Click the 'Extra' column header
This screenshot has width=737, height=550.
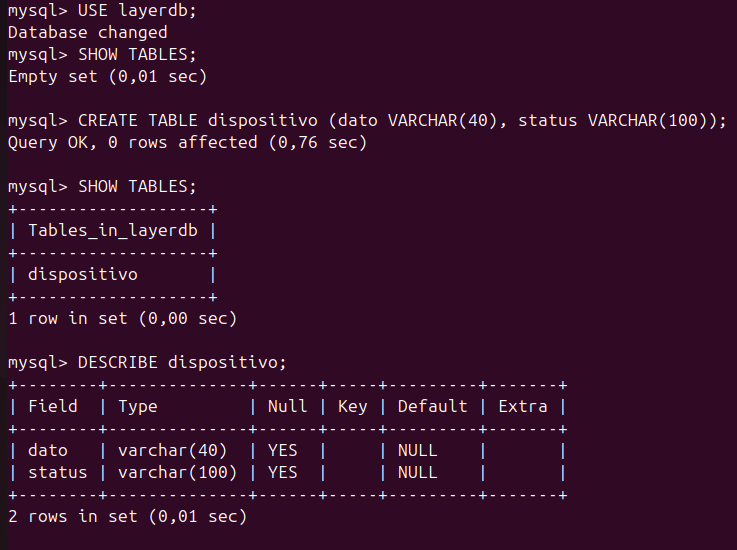523,407
